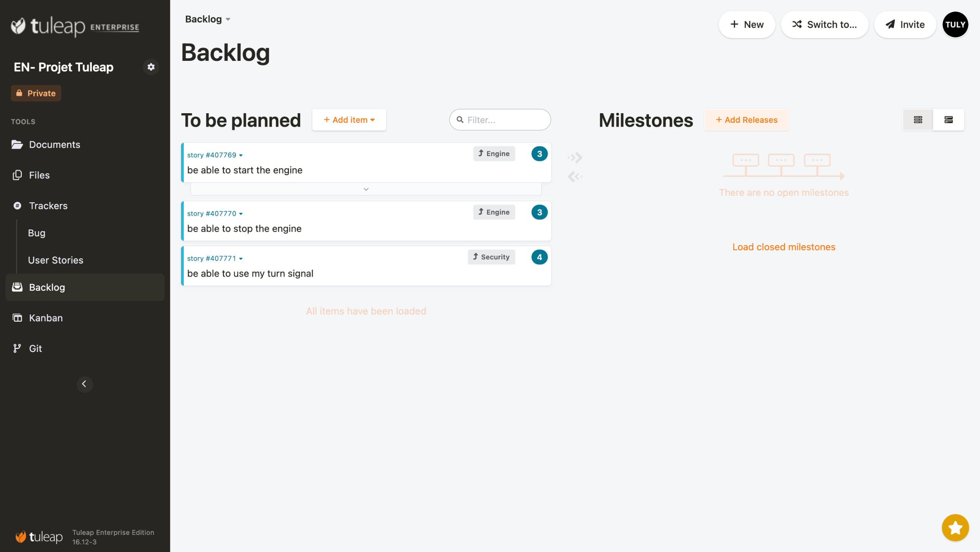Screen dimensions: 980x552
Task: Click the TULY user avatar
Action: click(955, 24)
